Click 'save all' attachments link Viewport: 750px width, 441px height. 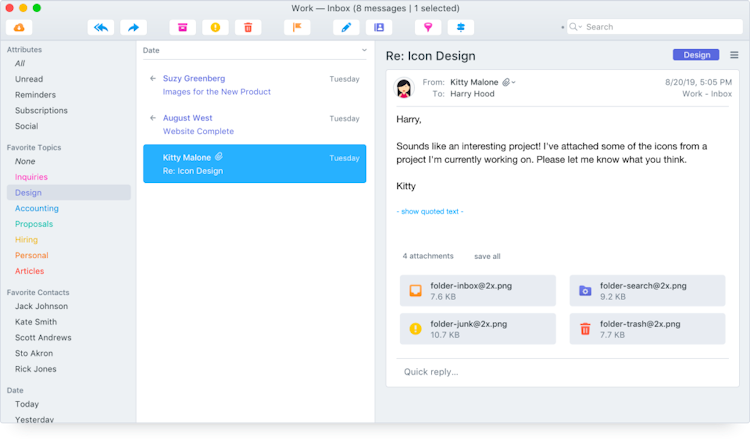click(487, 256)
